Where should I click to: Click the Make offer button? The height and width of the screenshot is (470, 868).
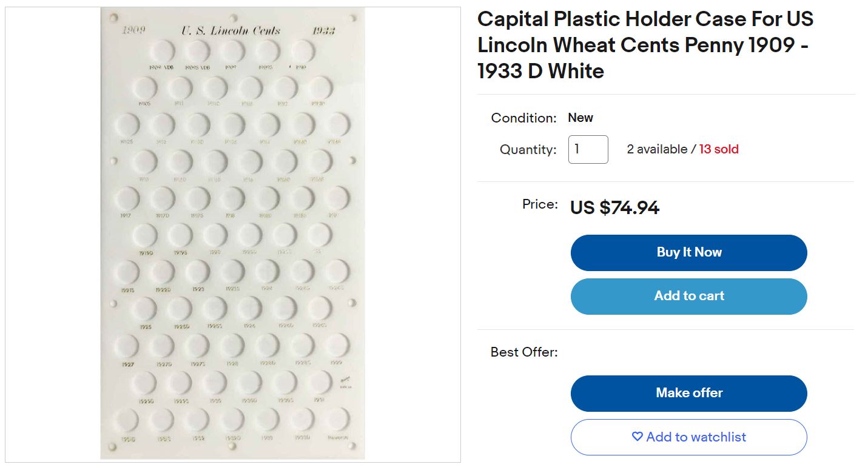(x=688, y=393)
